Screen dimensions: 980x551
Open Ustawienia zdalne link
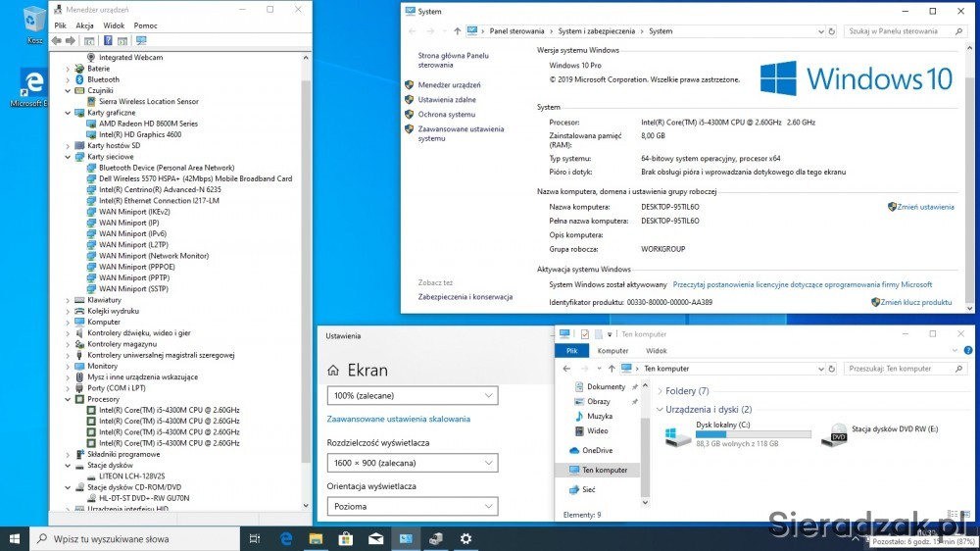tap(447, 99)
